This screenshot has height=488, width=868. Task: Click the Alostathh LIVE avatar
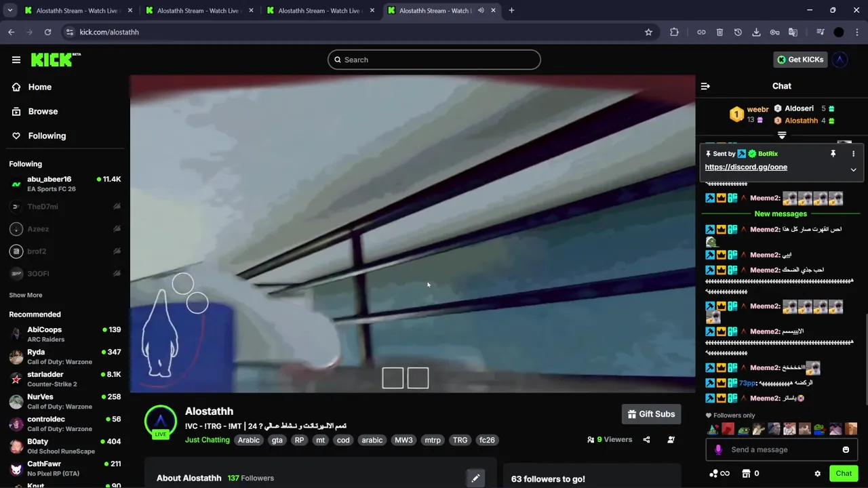[161, 422]
